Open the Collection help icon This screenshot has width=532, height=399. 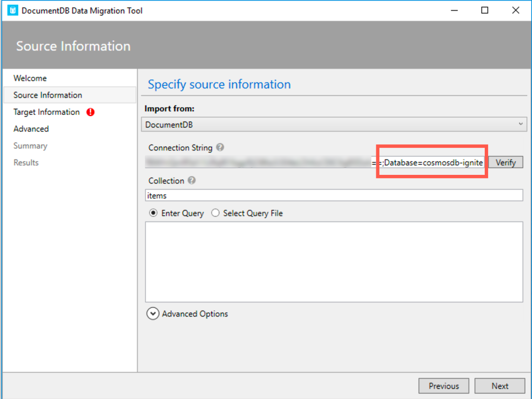(192, 180)
